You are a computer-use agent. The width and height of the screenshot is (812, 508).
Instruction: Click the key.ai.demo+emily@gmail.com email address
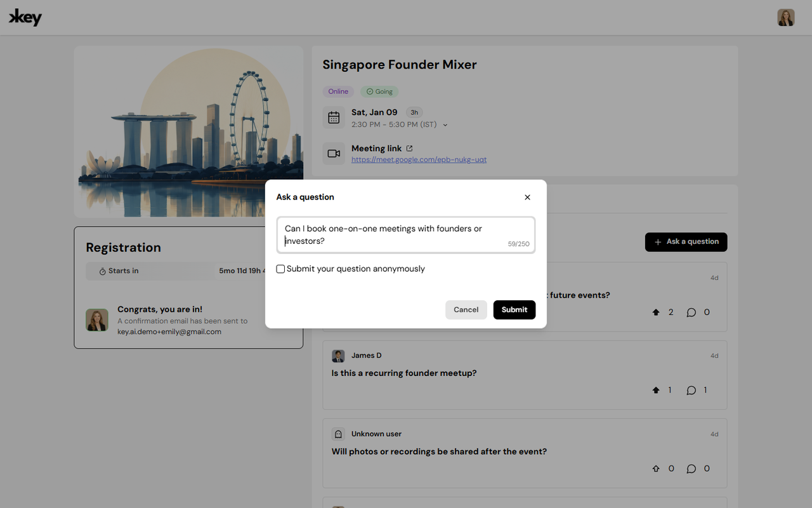pyautogui.click(x=169, y=331)
